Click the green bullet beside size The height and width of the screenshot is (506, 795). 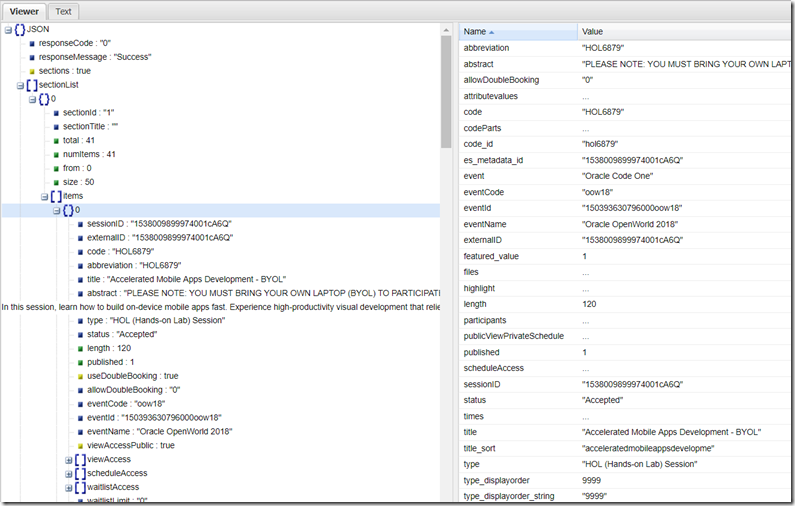56,183
